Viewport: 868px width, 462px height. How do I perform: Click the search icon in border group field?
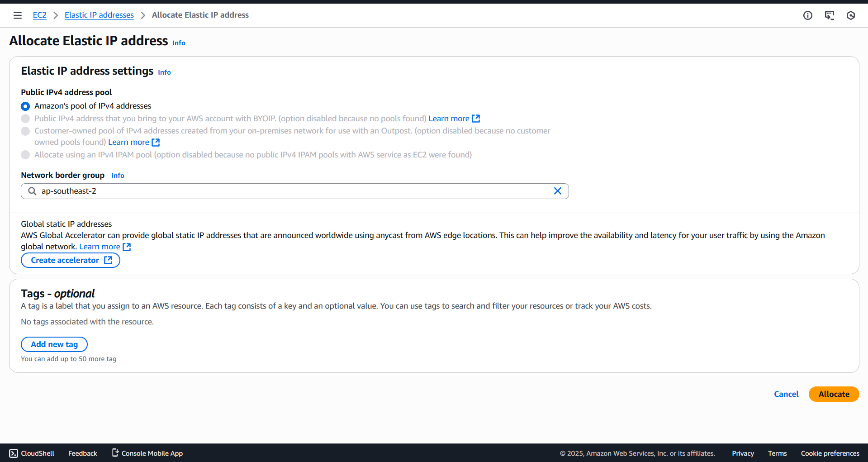pos(32,191)
